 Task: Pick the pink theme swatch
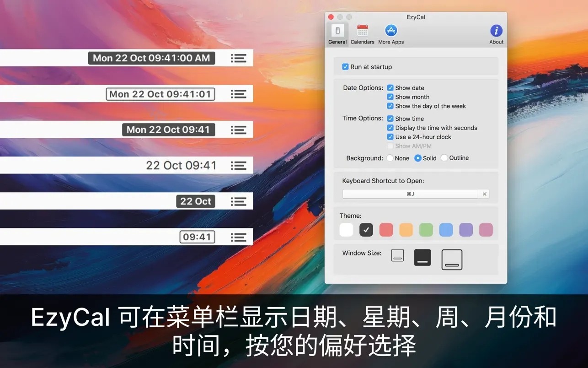pyautogui.click(x=486, y=230)
